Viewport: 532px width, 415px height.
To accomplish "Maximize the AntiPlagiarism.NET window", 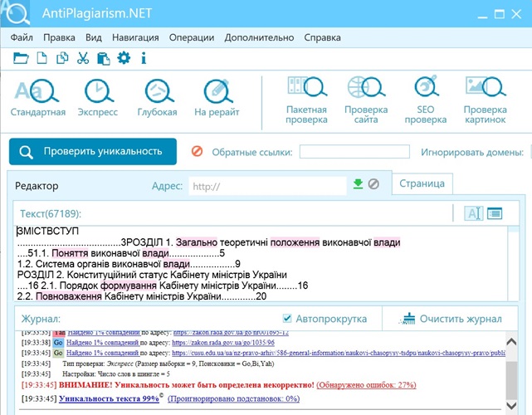I will 499,14.
